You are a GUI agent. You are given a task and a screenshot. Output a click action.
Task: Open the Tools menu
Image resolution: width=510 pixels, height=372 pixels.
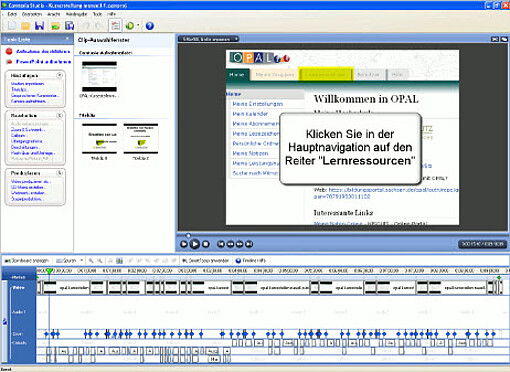point(97,14)
